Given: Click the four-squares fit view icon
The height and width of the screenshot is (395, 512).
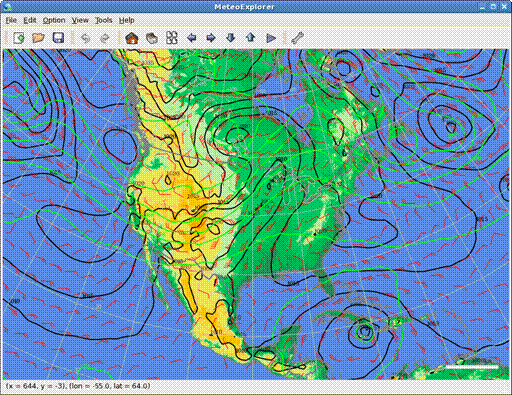Looking at the screenshot, I should click(172, 38).
